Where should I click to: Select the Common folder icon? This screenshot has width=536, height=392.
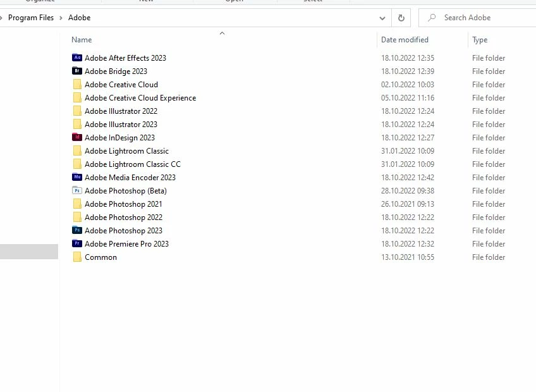coord(77,257)
